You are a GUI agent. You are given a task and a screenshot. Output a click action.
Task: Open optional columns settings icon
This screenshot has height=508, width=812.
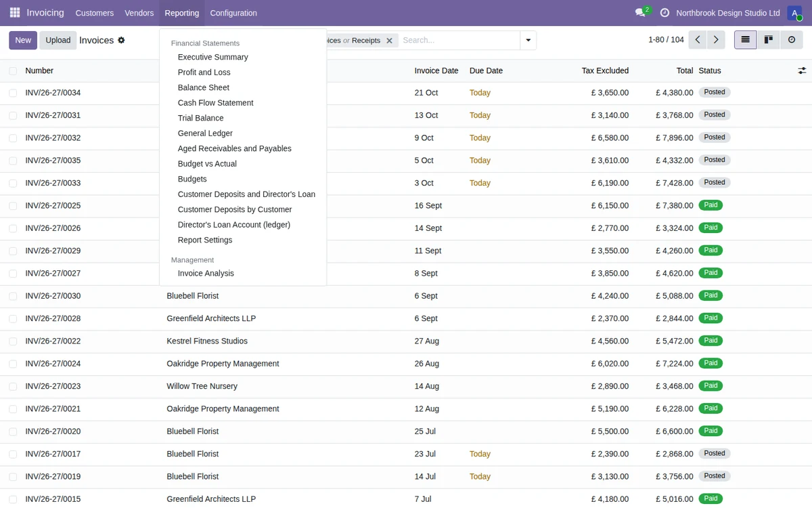click(x=802, y=70)
